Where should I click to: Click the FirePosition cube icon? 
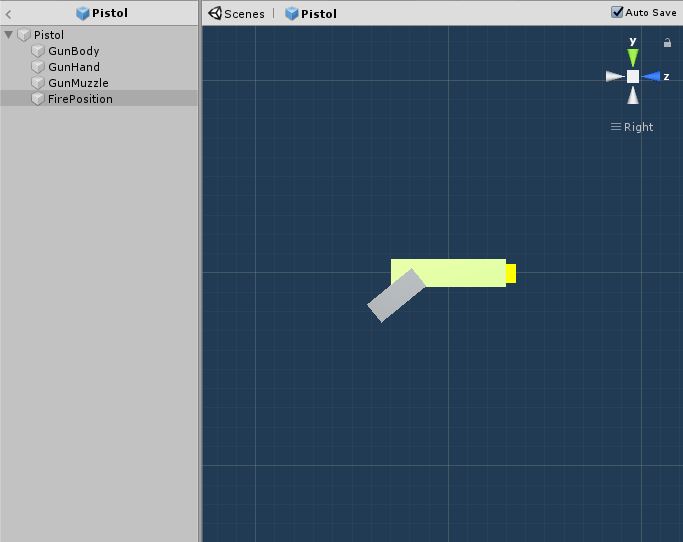tap(38, 99)
